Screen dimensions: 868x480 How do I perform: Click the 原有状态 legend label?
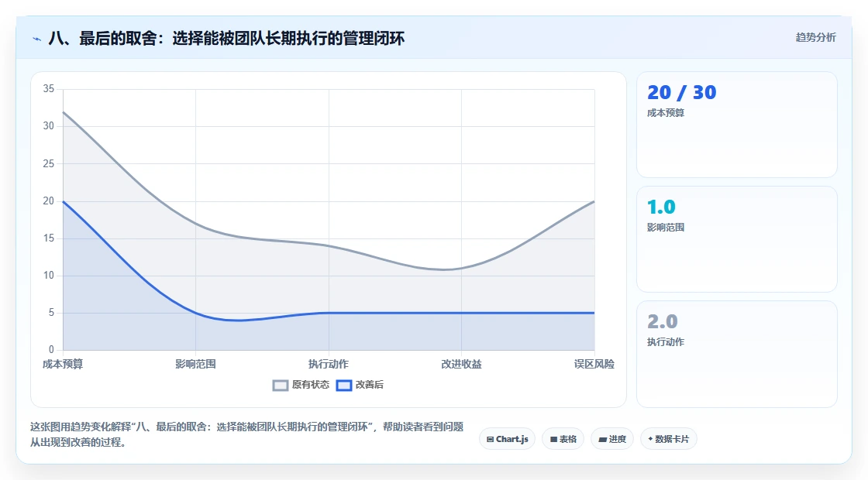tap(311, 385)
